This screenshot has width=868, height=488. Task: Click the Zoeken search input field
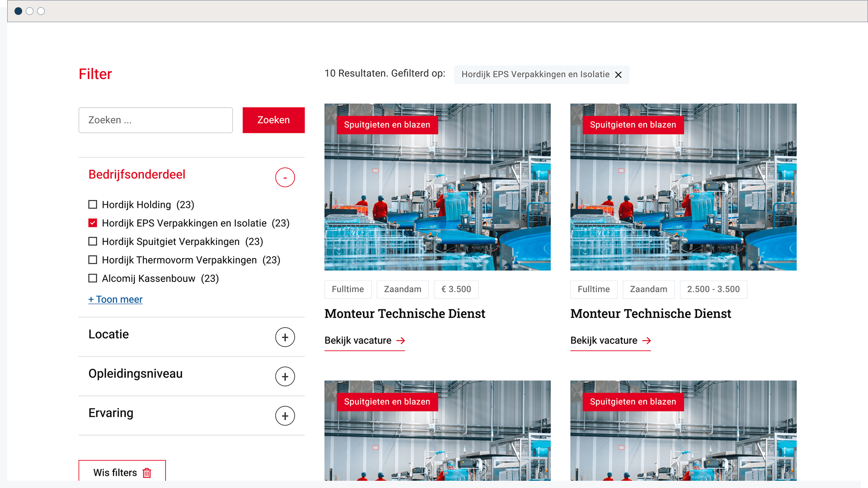coord(155,120)
